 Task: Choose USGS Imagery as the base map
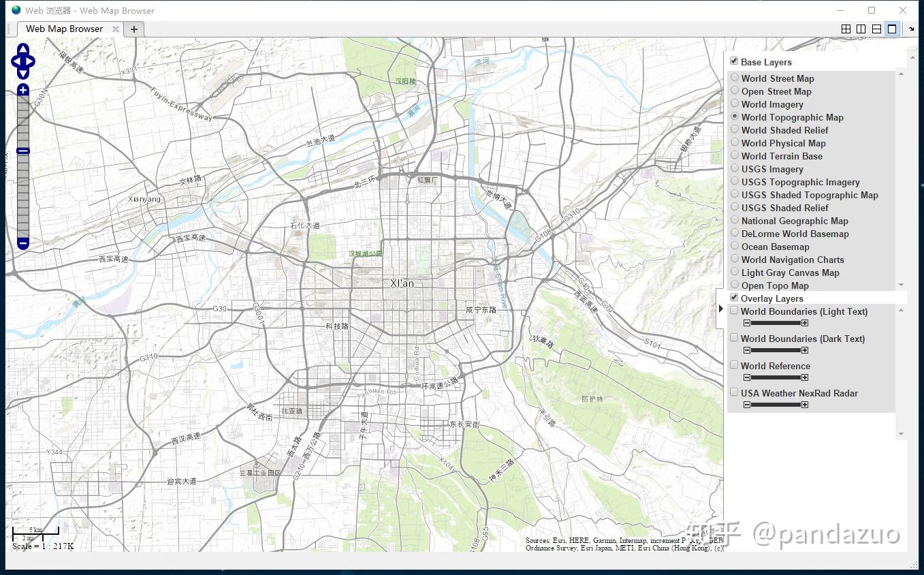tap(734, 169)
